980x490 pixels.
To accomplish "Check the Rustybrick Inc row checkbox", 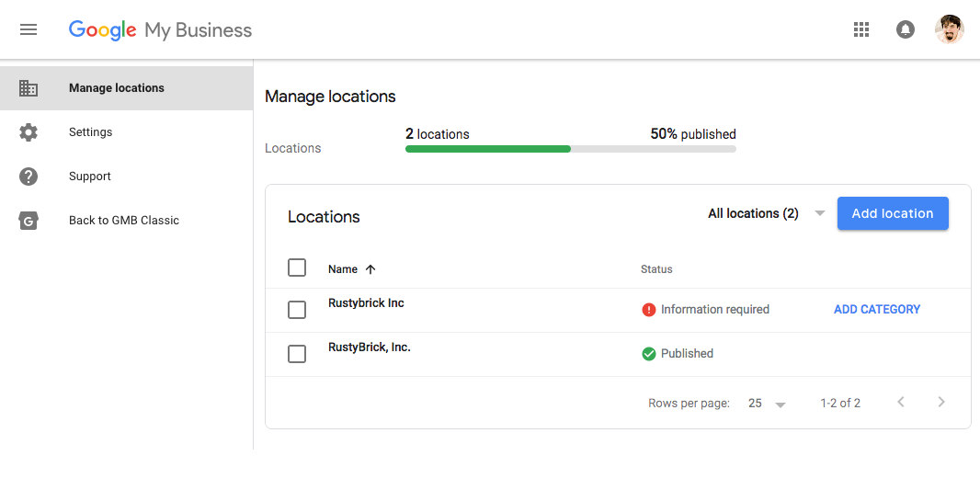I will 297,310.
